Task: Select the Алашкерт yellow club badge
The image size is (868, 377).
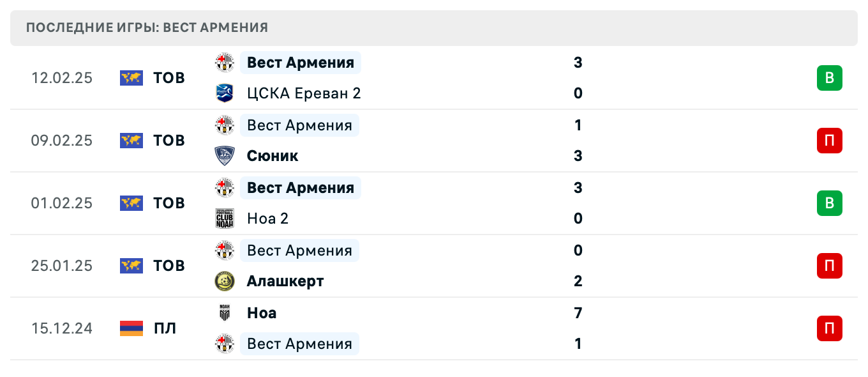Action: point(226,281)
